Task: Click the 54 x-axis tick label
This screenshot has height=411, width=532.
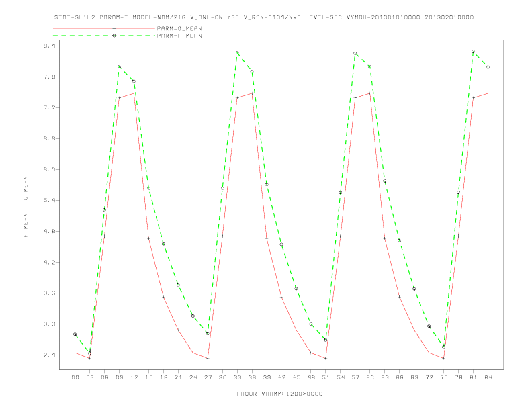Action: click(x=341, y=377)
